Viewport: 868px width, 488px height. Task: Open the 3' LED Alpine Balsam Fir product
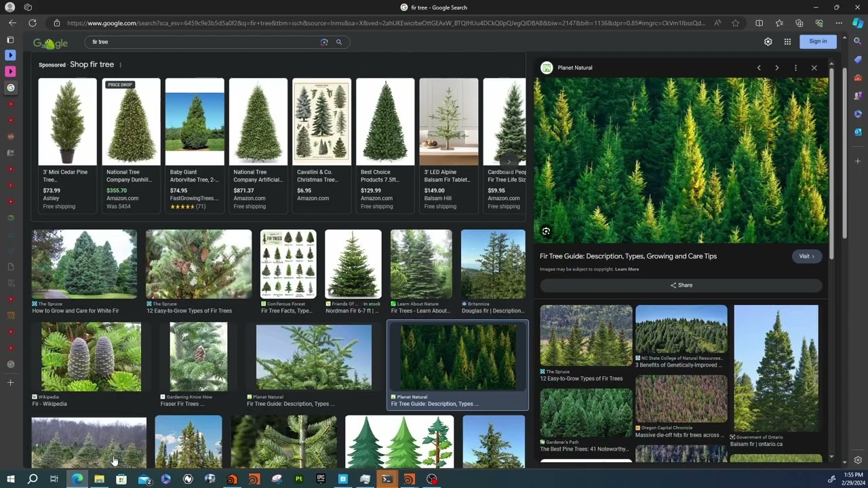pos(449,145)
